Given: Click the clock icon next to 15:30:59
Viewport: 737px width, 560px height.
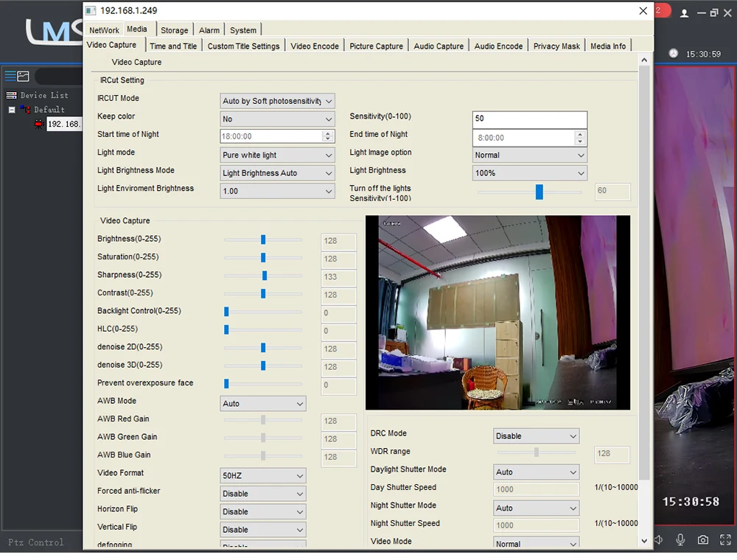Looking at the screenshot, I should [674, 54].
